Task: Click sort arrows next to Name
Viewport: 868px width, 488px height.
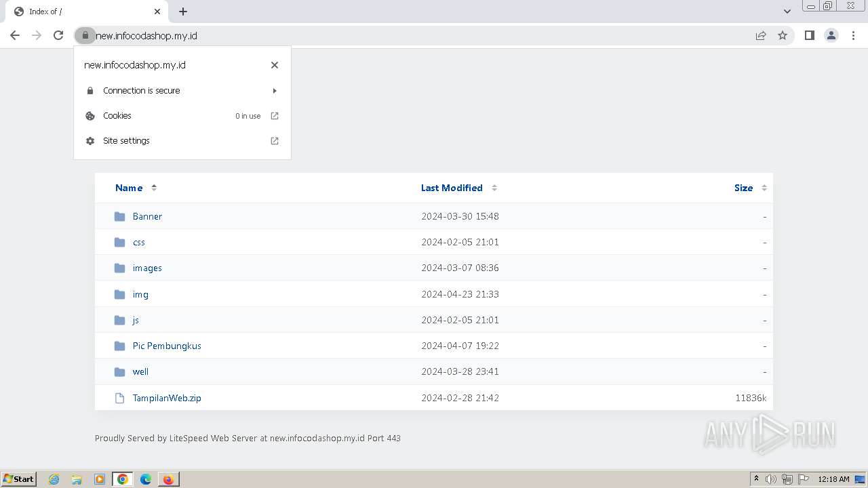Action: click(154, 188)
